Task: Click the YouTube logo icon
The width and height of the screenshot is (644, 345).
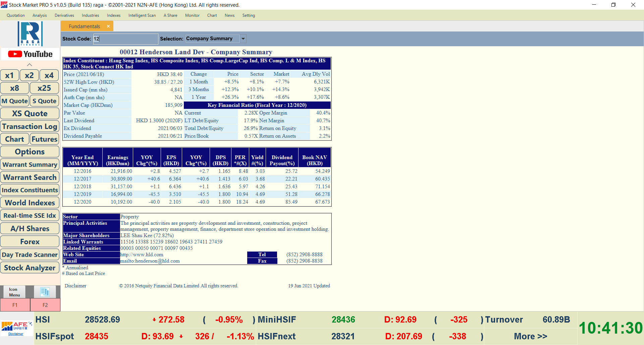Action: tap(30, 54)
